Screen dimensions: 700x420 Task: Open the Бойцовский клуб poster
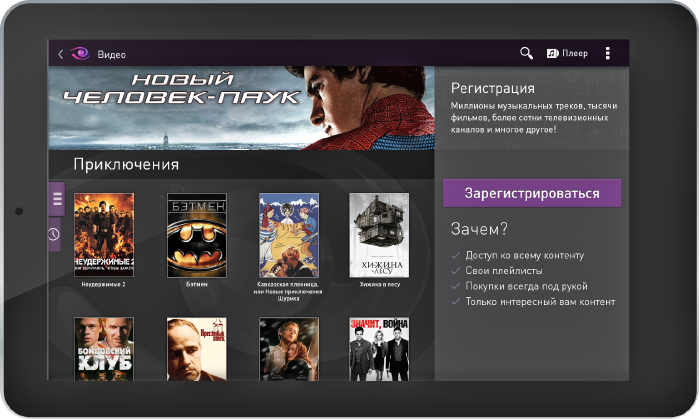pos(104,349)
